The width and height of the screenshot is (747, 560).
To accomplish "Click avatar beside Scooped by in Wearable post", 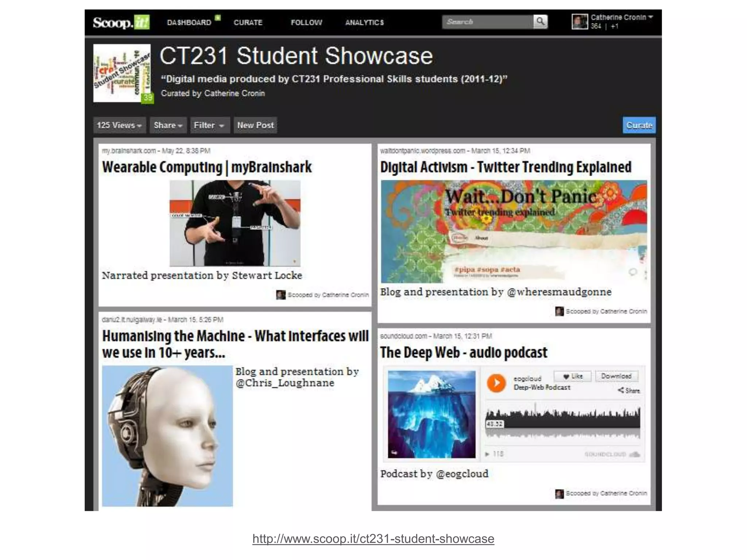I will coord(280,295).
